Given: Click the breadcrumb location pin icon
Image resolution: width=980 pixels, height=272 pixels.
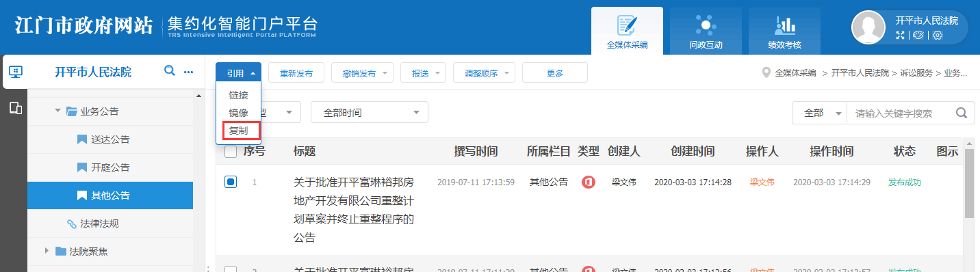Looking at the screenshot, I should tap(766, 72).
